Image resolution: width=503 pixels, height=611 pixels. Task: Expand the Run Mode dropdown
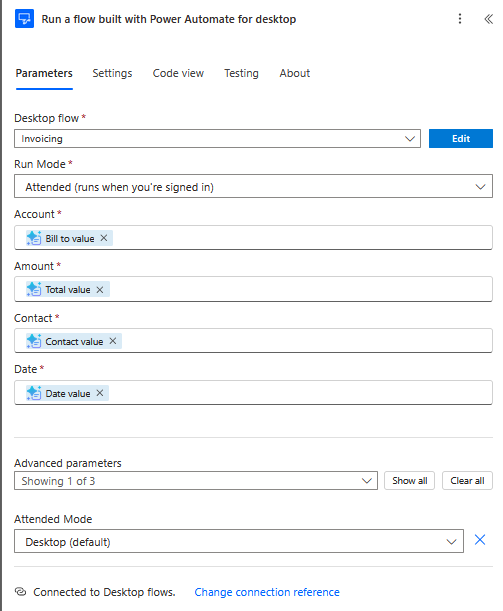(x=253, y=186)
